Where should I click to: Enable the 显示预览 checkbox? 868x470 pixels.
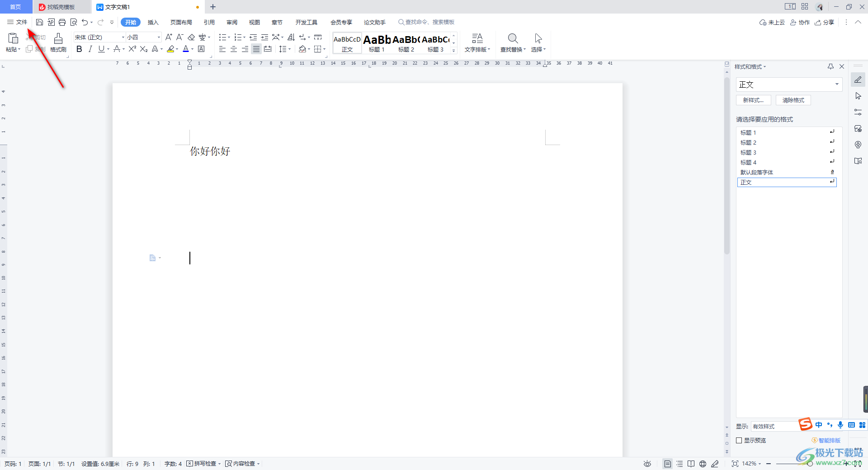point(739,440)
